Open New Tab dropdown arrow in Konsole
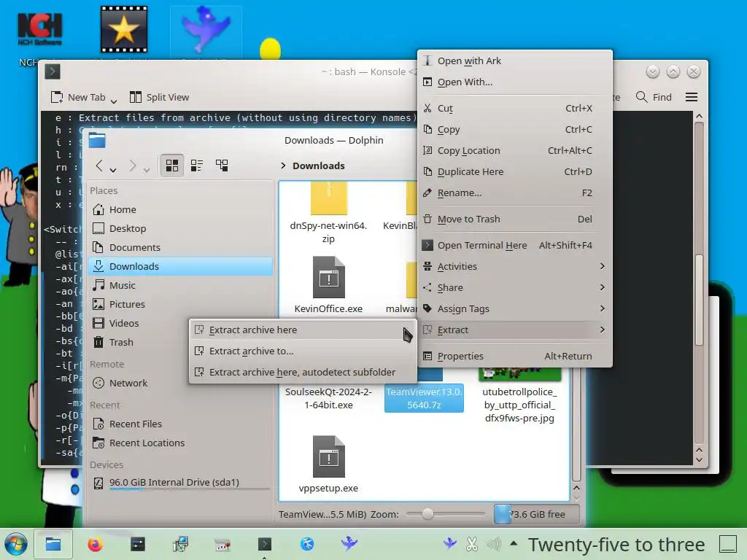This screenshot has height=560, width=747. click(x=113, y=101)
